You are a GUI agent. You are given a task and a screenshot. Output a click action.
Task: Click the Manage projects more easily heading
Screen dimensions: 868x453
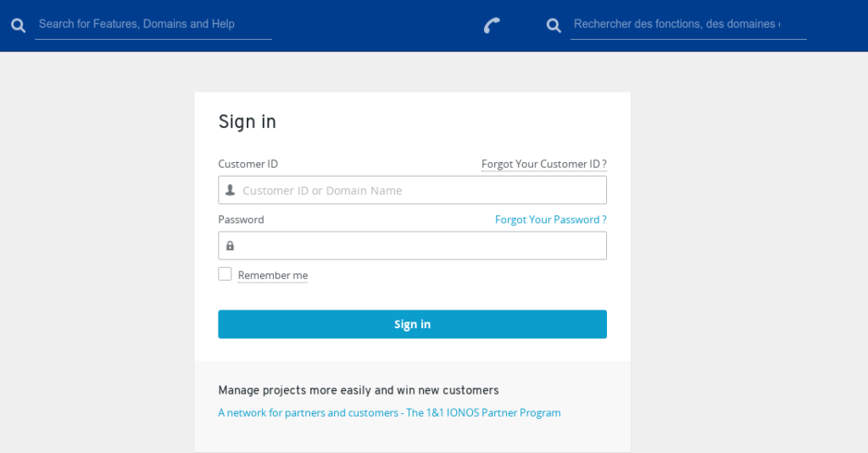tap(358, 390)
